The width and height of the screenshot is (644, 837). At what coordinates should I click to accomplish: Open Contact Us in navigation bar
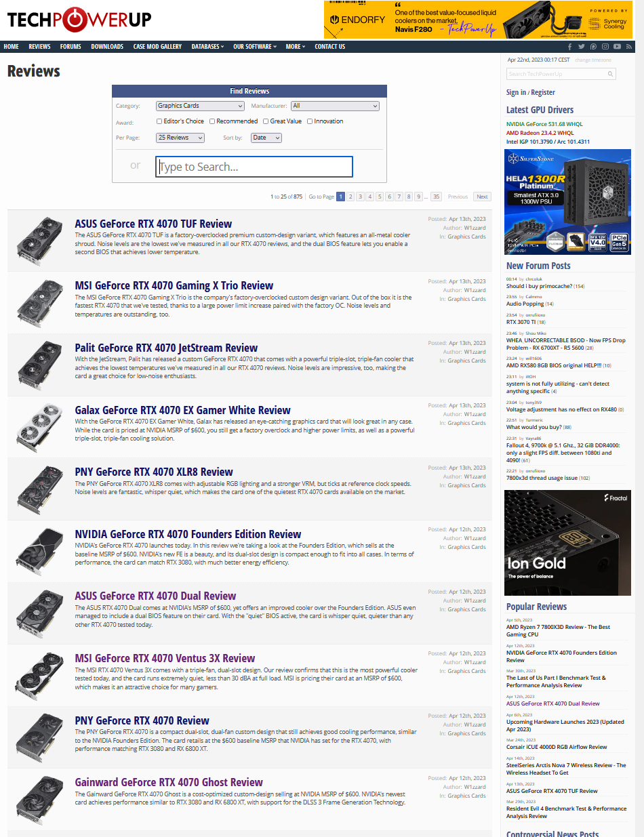click(330, 47)
